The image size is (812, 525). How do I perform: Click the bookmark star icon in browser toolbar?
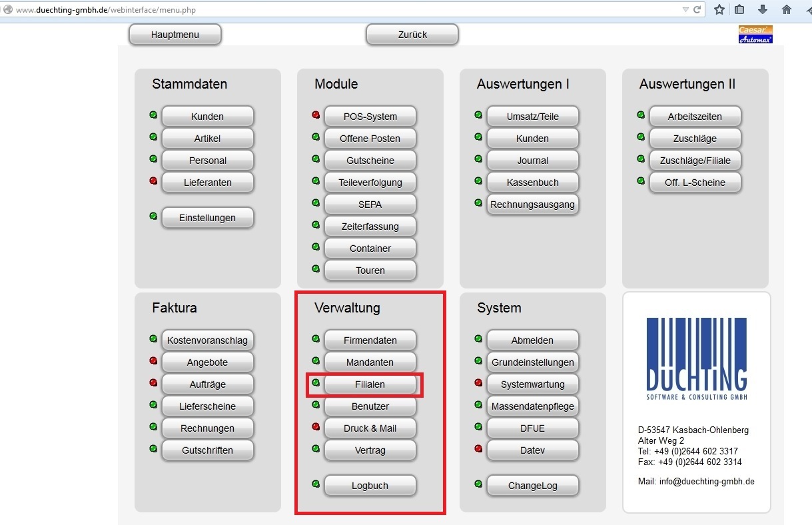[719, 10]
